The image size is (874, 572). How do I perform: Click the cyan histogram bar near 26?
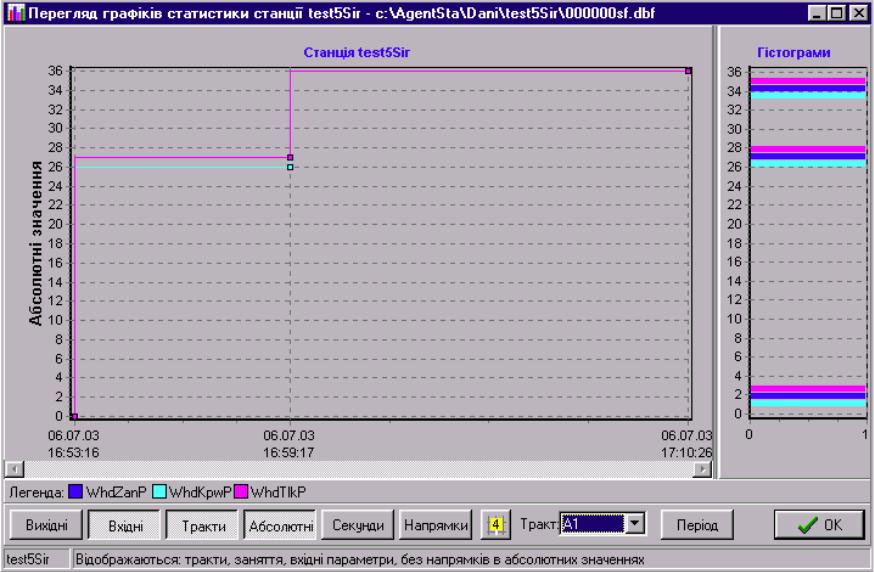(808, 163)
